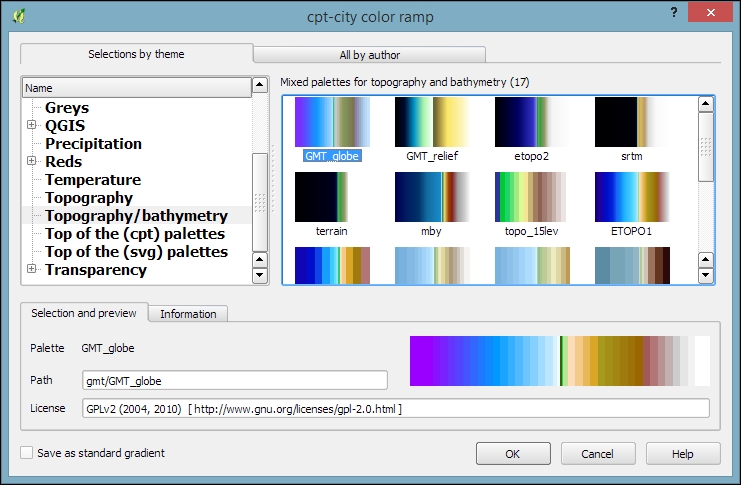Click the Name column header
741x485 pixels.
[x=137, y=88]
